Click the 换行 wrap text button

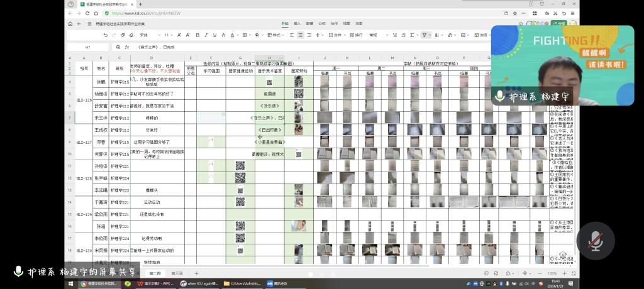(x=356, y=35)
